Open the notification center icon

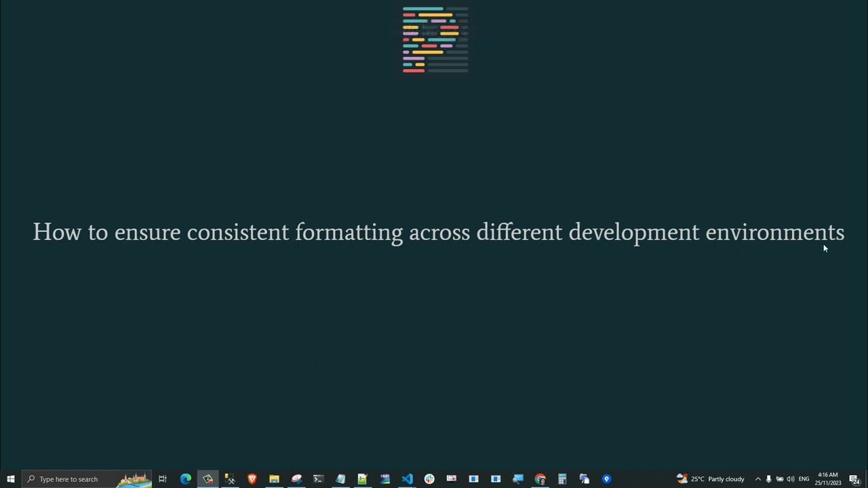click(x=854, y=479)
